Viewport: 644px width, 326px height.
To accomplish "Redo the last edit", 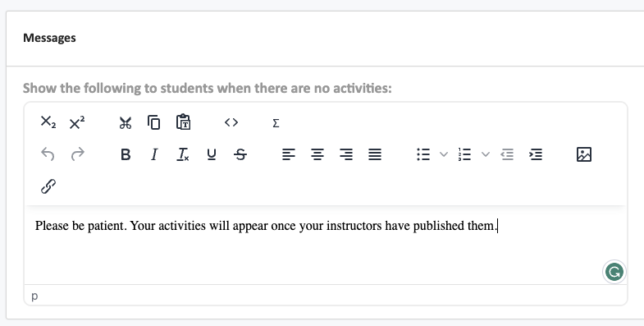I will [77, 154].
